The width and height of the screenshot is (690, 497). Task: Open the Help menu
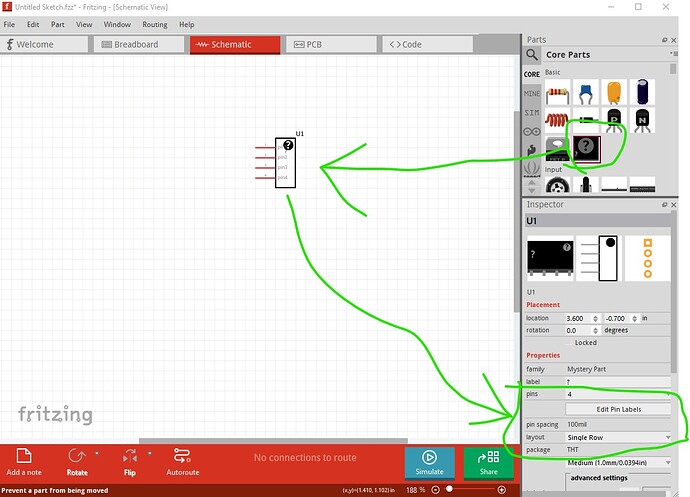[187, 25]
